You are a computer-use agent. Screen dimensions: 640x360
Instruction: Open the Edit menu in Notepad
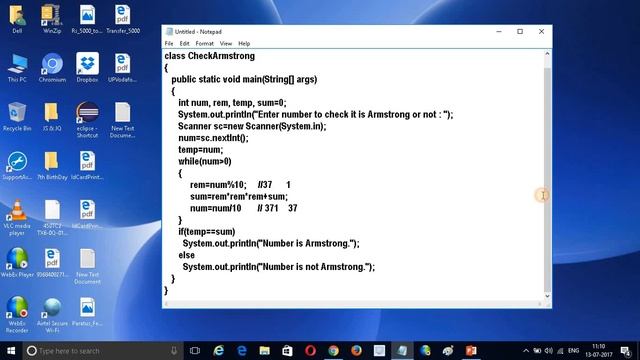click(x=184, y=43)
